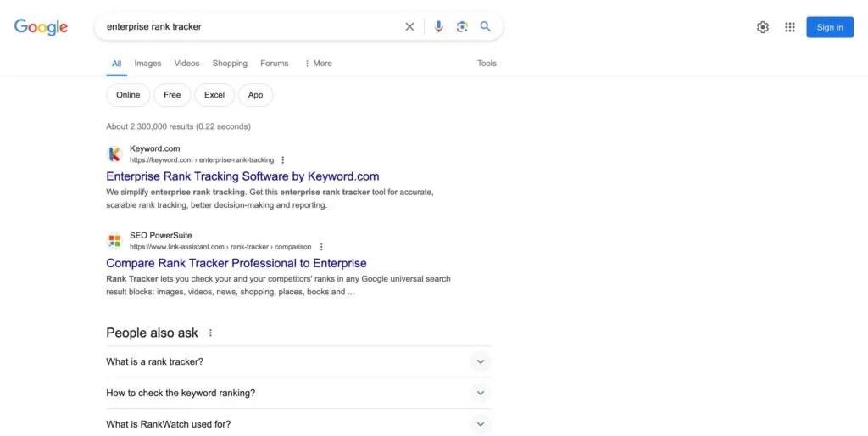Open three-dot menu beside SEO PowerSuite result

pos(321,247)
